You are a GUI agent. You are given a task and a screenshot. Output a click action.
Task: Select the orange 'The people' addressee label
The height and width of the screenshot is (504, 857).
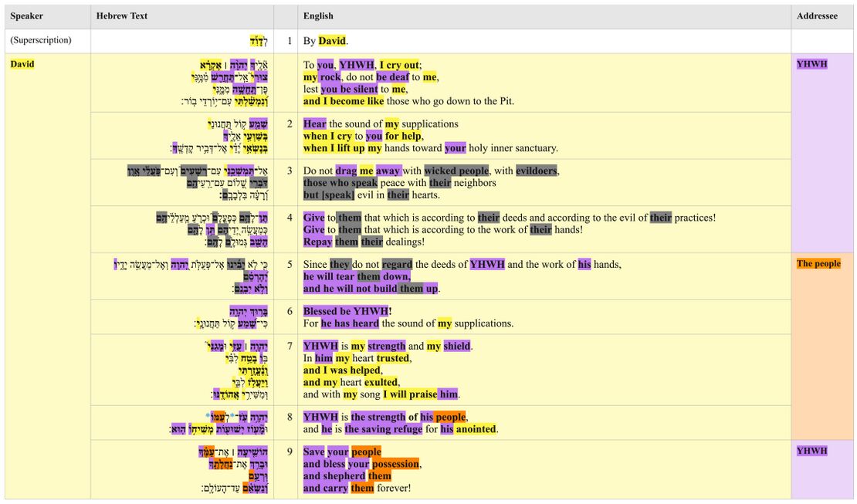point(818,264)
